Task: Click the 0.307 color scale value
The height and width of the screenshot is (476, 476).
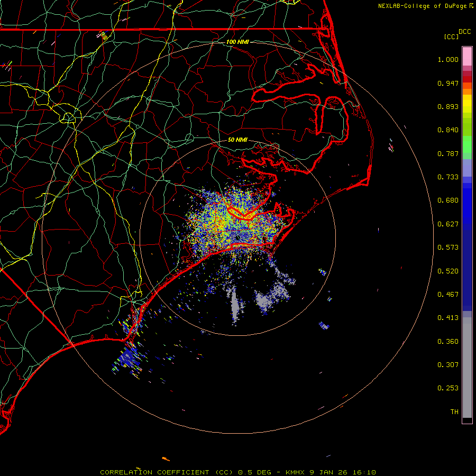Action: [x=448, y=365]
